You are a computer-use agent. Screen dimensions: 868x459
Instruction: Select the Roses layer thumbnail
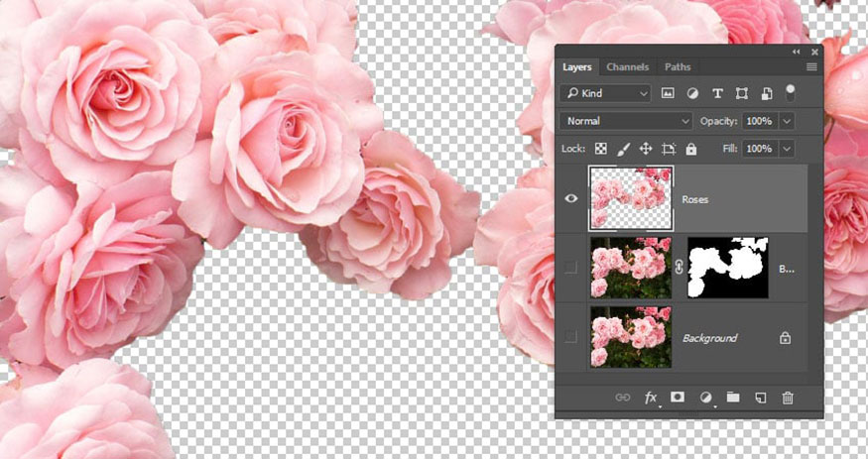click(631, 198)
